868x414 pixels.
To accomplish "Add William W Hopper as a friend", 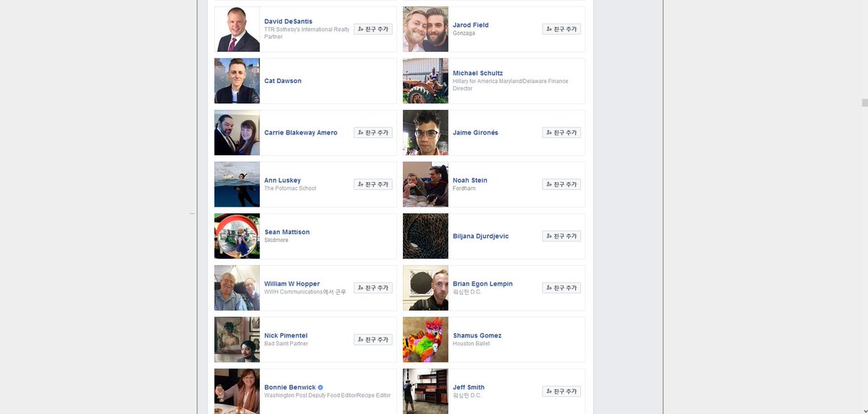I will 373,288.
